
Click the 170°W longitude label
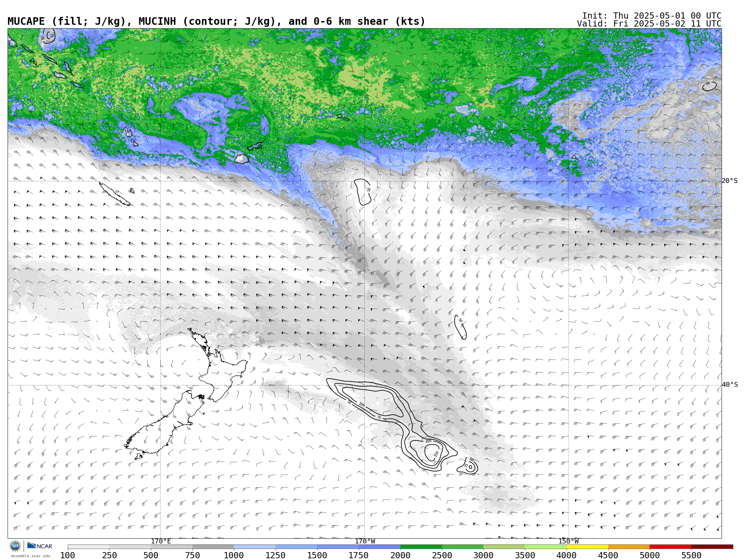click(x=365, y=541)
